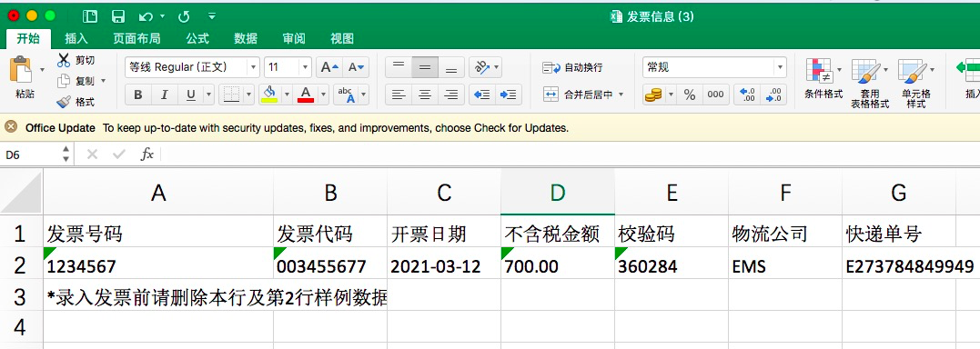Switch to the 视图 tab

(342, 39)
